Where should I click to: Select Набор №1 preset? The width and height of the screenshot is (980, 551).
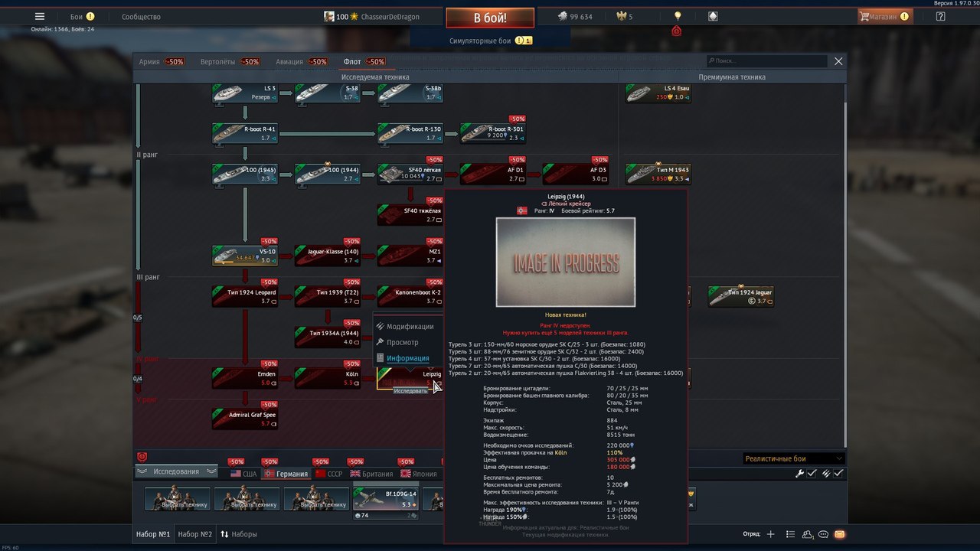153,534
